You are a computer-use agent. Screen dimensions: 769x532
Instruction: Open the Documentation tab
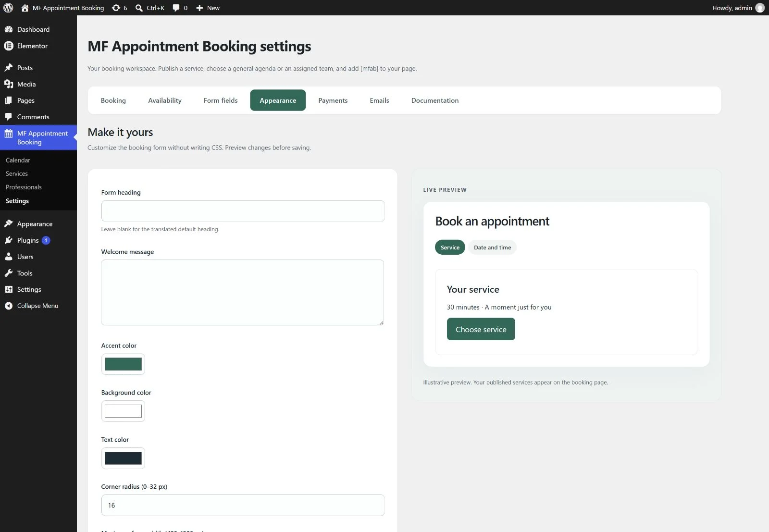pyautogui.click(x=435, y=100)
